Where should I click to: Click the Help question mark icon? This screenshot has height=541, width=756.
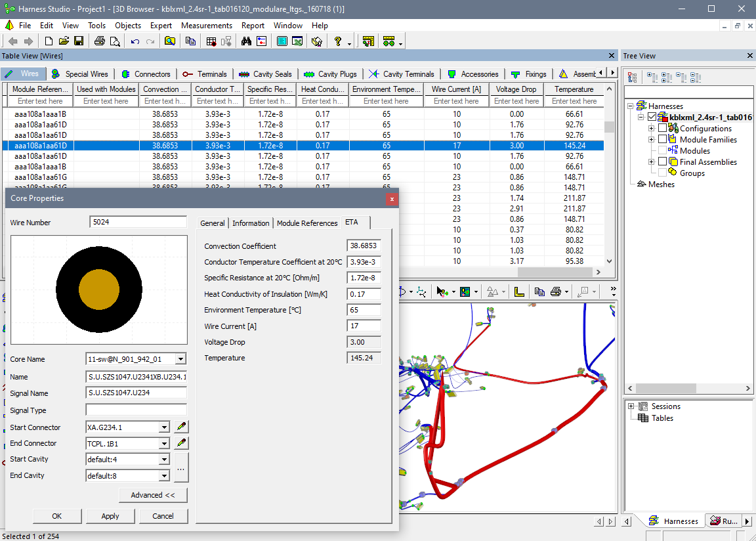click(338, 41)
